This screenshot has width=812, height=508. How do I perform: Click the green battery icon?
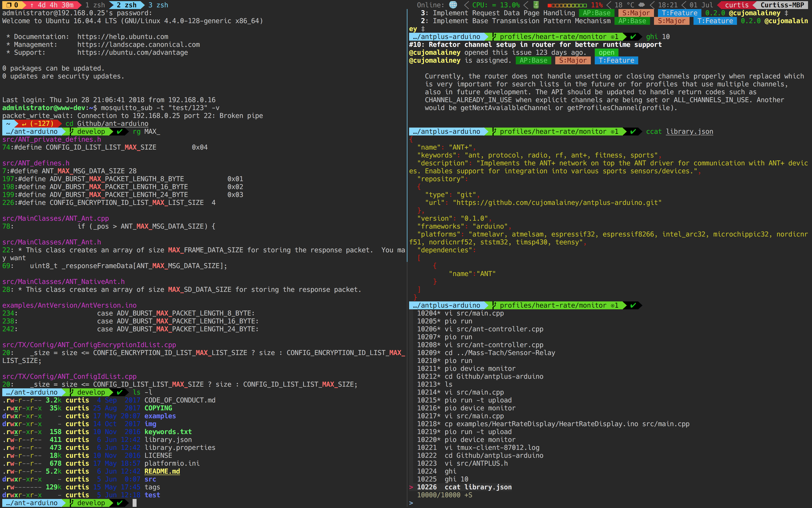coord(536,5)
